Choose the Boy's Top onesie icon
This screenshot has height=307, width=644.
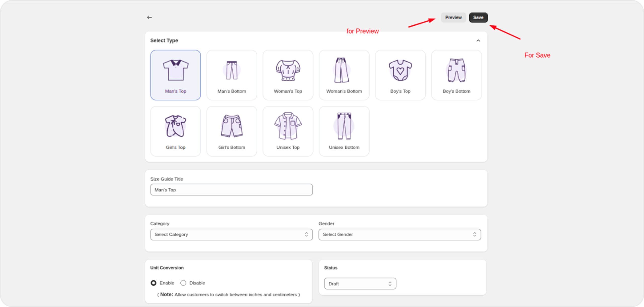click(400, 70)
